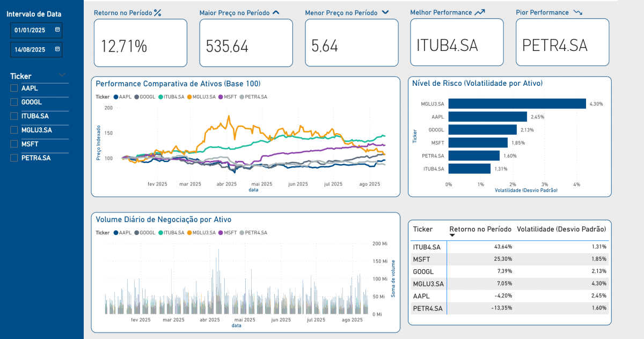Image resolution: width=644 pixels, height=339 pixels.
Task: Enable the ITUB4.SA ticker filter checkbox
Action: pyautogui.click(x=14, y=116)
